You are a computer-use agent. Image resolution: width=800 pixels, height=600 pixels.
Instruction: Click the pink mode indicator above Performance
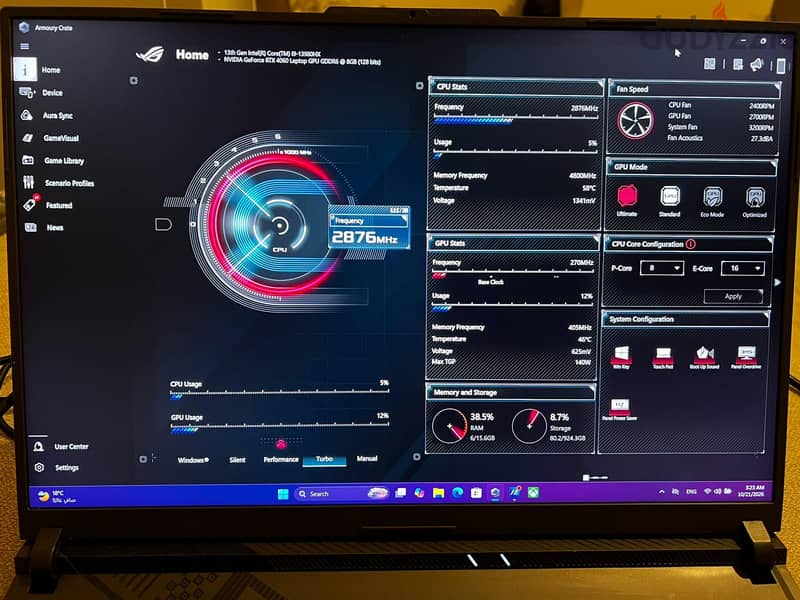(x=281, y=443)
